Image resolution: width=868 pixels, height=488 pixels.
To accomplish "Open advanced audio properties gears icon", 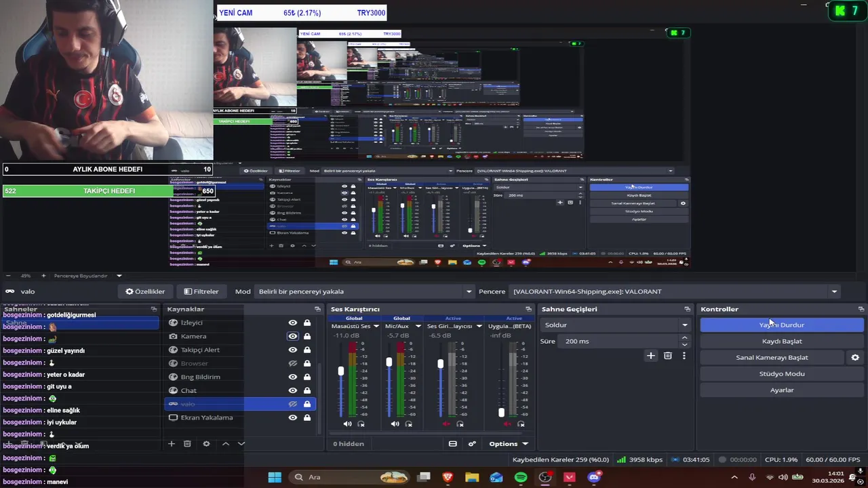I will point(472,444).
